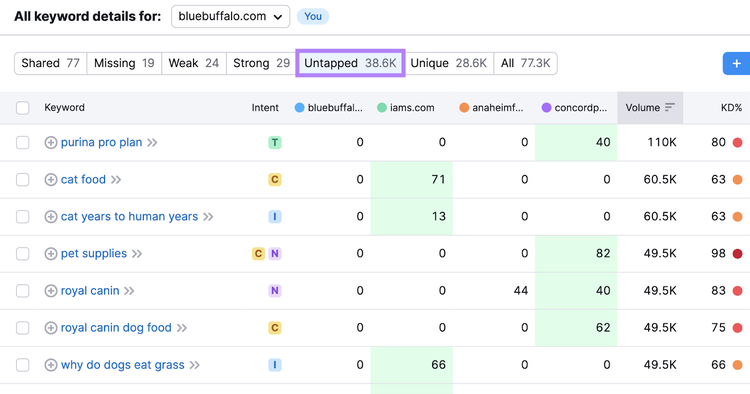Click the N intent badge for royal canin
Viewport: 750px width, 394px height.
pyautogui.click(x=275, y=291)
